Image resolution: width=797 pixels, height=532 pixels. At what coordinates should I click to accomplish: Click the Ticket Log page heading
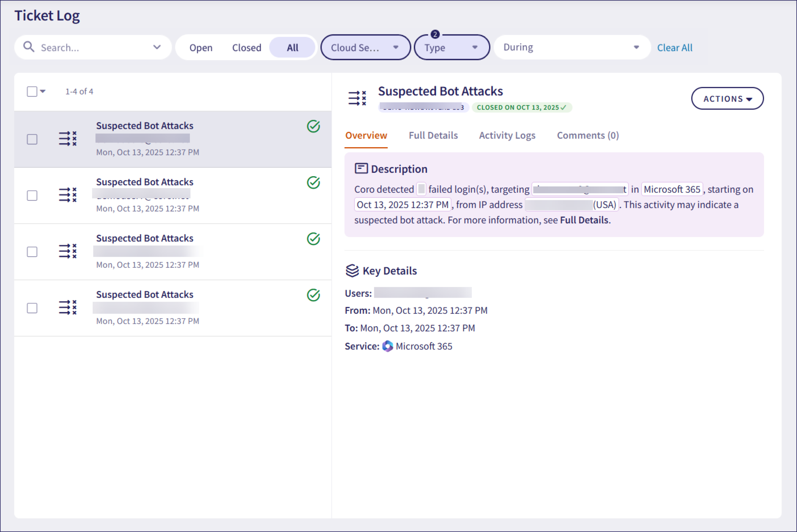(47, 16)
